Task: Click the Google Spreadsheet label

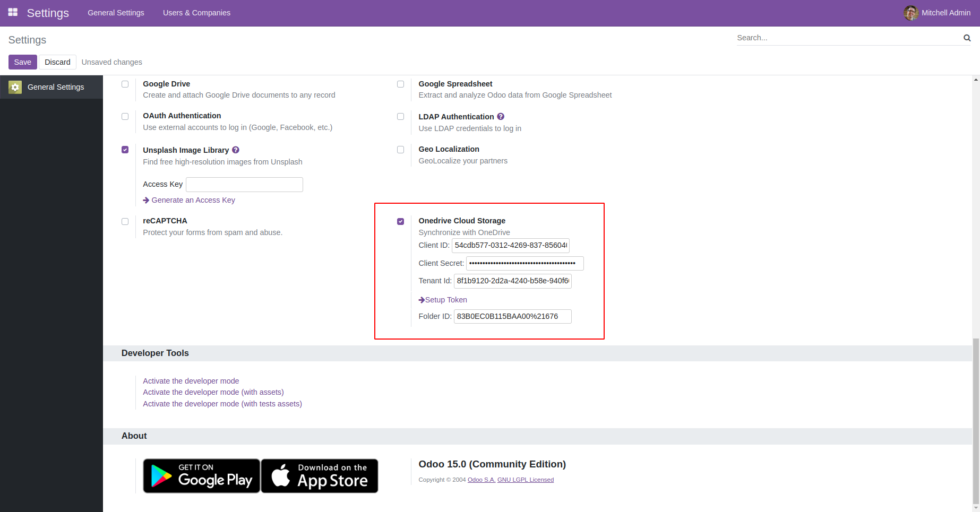Action: [455, 84]
